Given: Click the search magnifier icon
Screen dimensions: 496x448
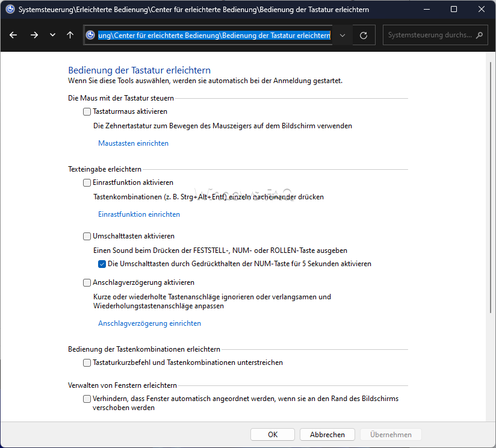Looking at the screenshot, I should click(480, 35).
